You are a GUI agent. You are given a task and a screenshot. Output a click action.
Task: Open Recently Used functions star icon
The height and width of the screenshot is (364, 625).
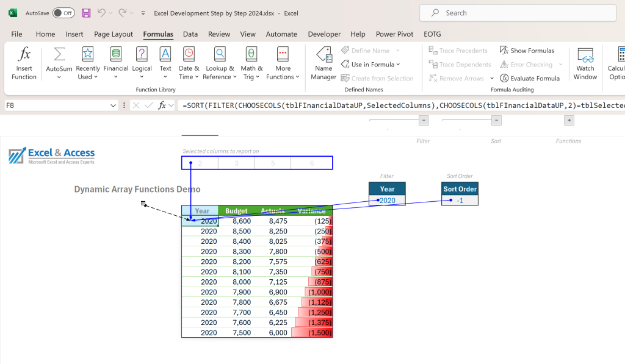tap(88, 54)
